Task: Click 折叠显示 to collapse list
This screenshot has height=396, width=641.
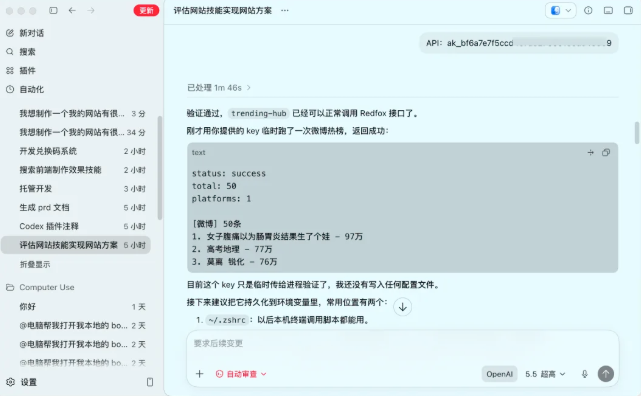Action: (x=35, y=264)
